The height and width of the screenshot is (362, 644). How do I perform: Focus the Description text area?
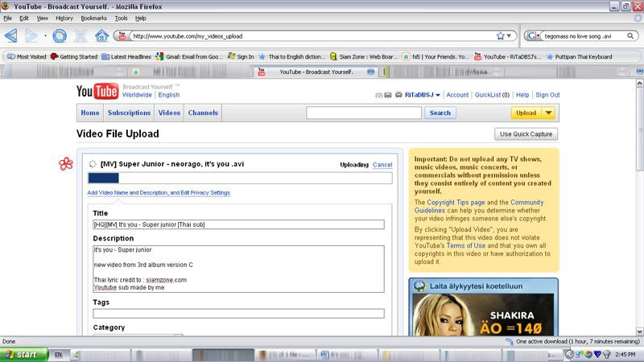point(238,269)
